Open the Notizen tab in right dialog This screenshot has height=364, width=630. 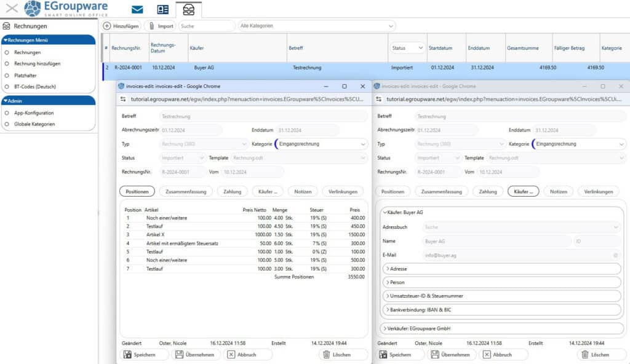558,191
